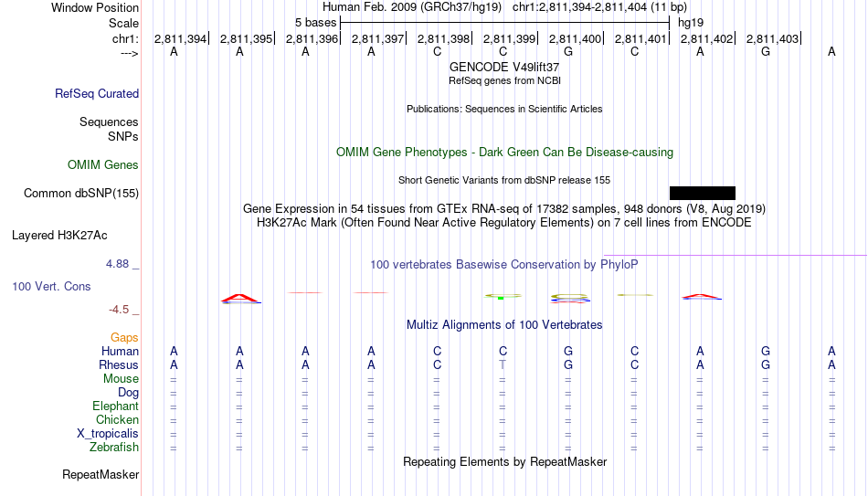868x496 pixels.
Task: Open the GTEx Gene Expression track title
Action: click(504, 208)
